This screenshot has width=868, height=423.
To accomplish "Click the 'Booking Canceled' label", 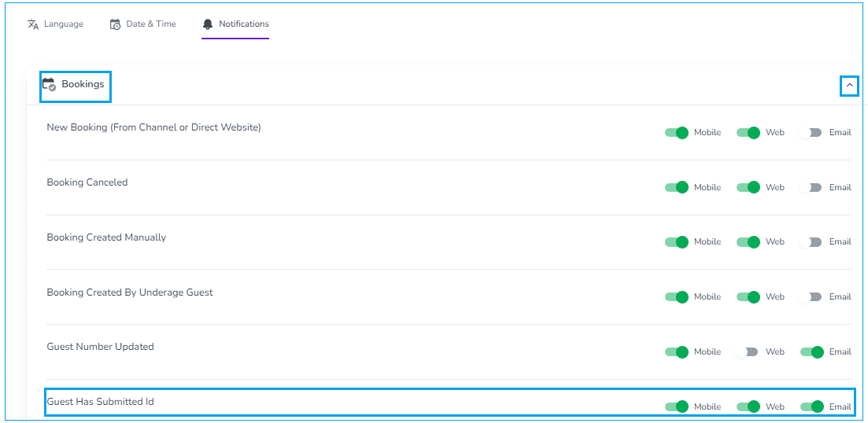I will pyautogui.click(x=87, y=182).
